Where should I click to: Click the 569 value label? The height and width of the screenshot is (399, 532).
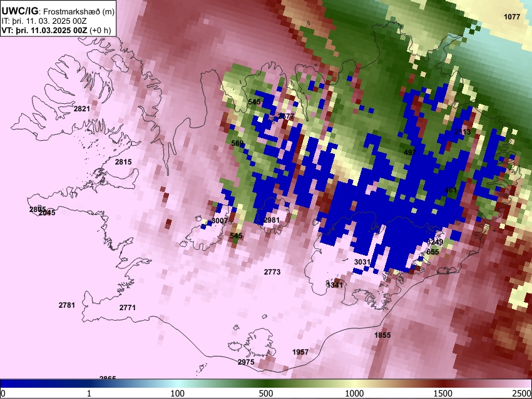click(x=237, y=143)
